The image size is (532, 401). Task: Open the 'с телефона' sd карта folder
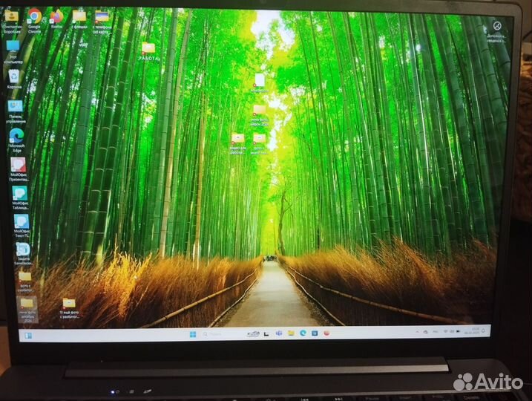[102, 22]
